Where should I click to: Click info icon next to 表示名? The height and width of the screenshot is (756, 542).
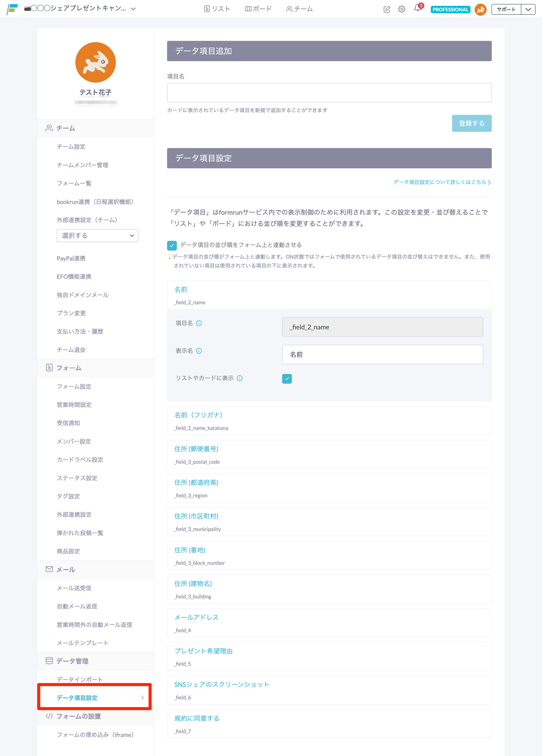tap(199, 351)
